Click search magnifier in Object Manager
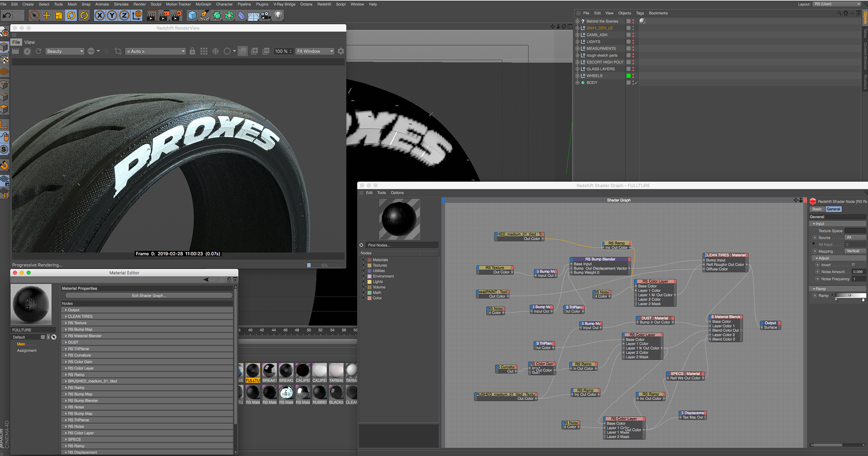 840,13
